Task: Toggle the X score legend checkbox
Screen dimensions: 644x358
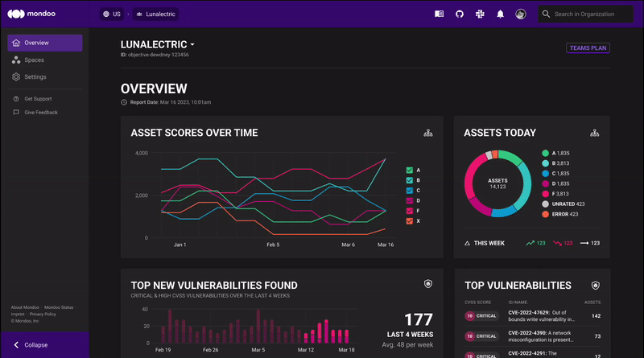Action: point(410,220)
